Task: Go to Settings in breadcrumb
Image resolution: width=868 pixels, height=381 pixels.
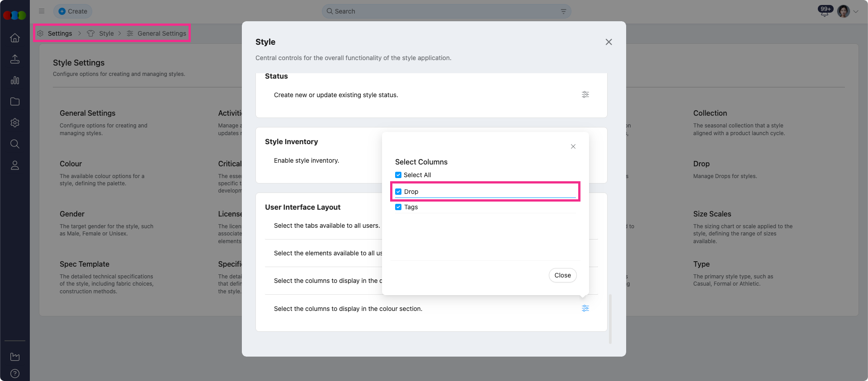Action: [60, 33]
